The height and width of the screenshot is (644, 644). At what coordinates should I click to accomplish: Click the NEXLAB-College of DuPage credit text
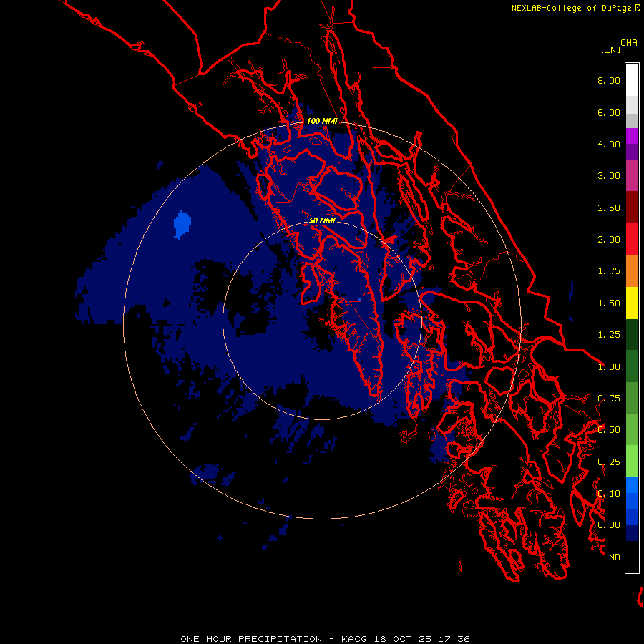tap(572, 8)
